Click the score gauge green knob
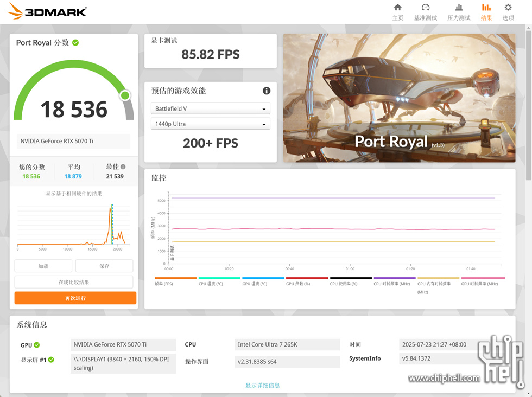This screenshot has width=532, height=397. [125, 95]
